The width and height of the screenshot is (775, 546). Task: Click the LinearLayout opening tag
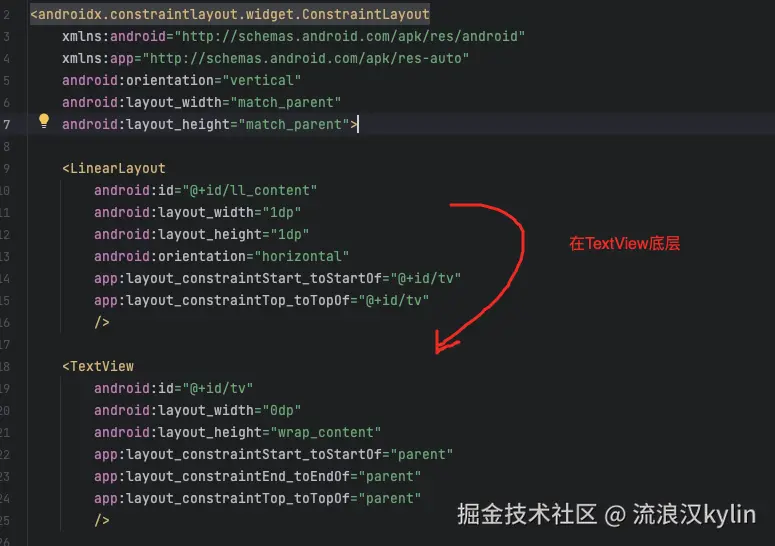tap(114, 168)
